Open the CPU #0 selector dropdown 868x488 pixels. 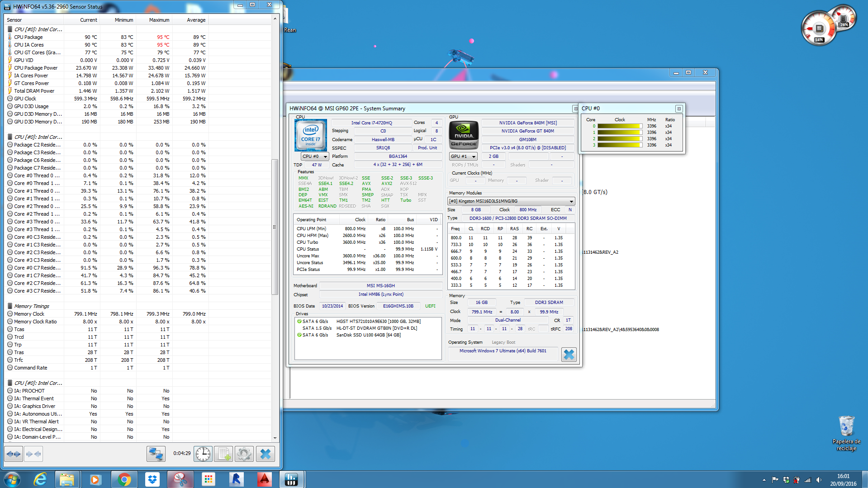point(315,156)
